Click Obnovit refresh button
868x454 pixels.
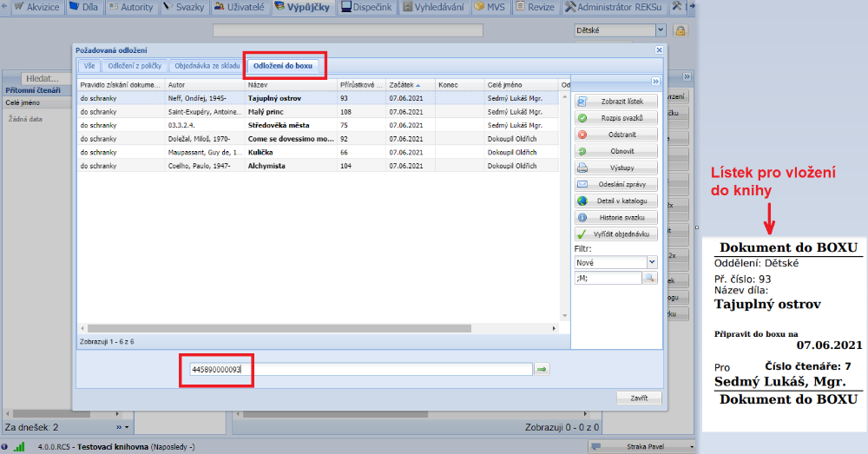[x=616, y=151]
